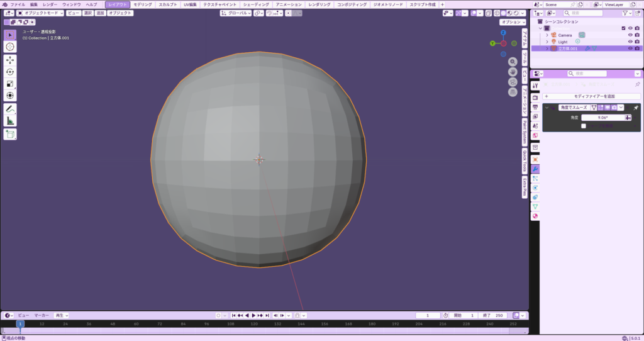This screenshot has height=341, width=644.
Task: Open the オブジェクトモード mode dropdown
Action: pos(40,13)
